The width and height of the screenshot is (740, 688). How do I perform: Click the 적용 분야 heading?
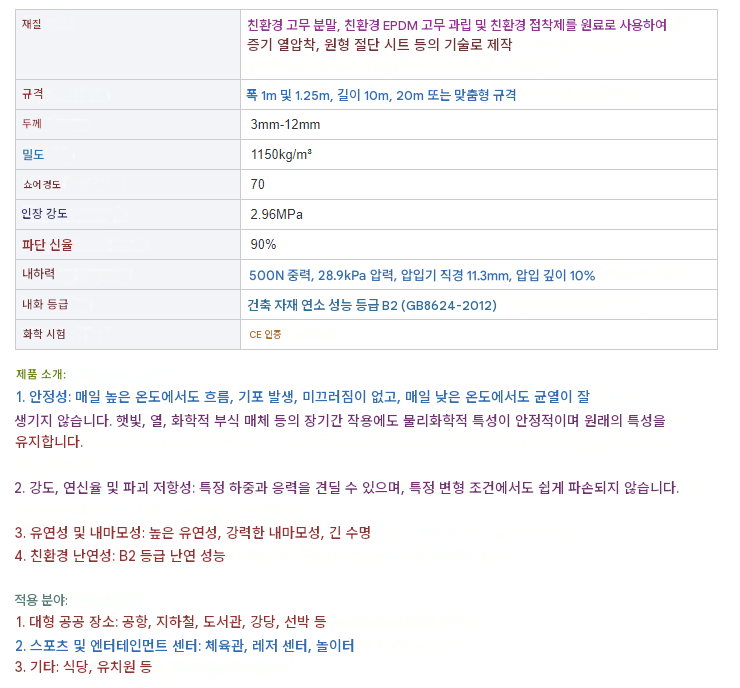pyautogui.click(x=41, y=600)
